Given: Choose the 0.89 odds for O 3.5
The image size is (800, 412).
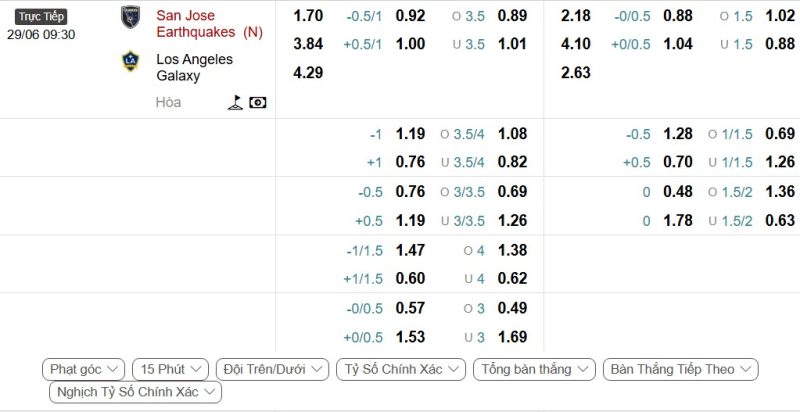Looking at the screenshot, I should pyautogui.click(x=512, y=16).
